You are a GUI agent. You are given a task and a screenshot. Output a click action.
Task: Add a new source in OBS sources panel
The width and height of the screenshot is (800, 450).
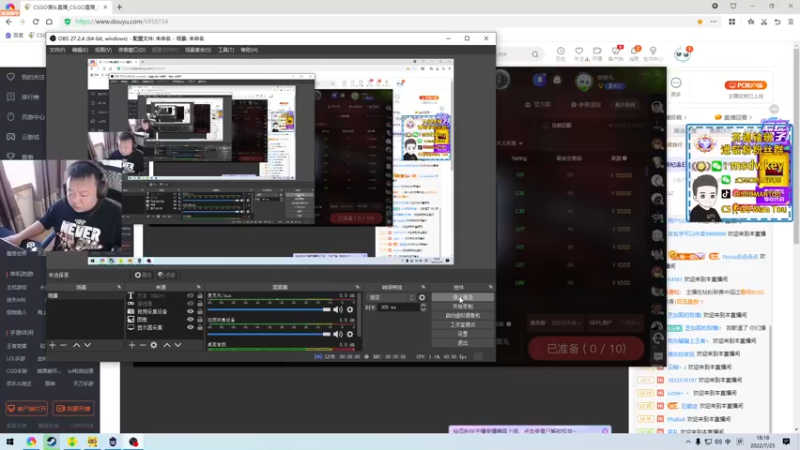click(132, 345)
